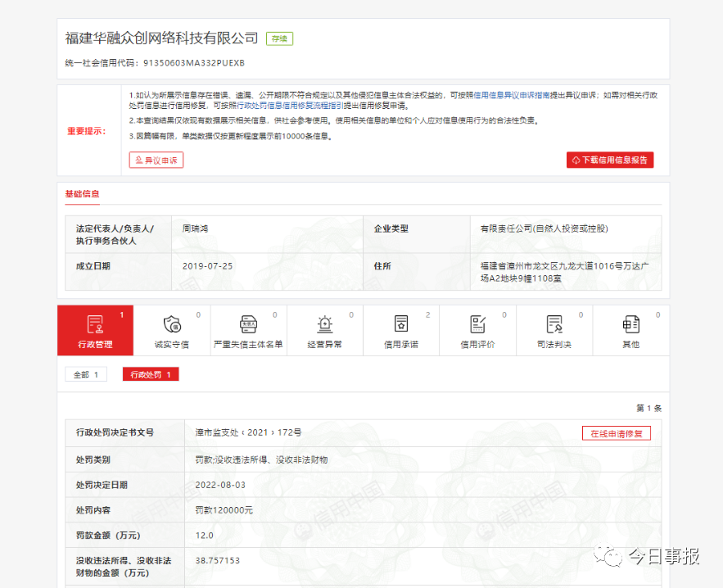The height and width of the screenshot is (588, 723).
Task: Select the 全部 1 filter
Action: tap(86, 374)
